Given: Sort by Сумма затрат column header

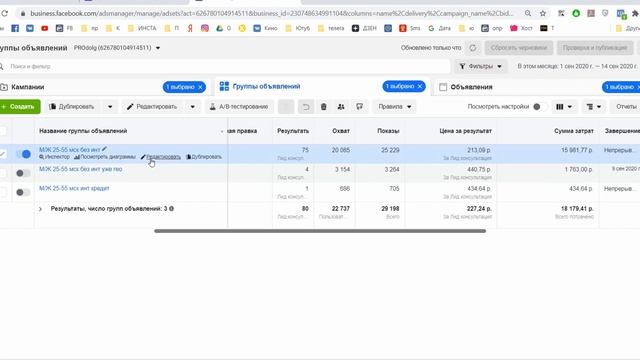Looking at the screenshot, I should [573, 131].
